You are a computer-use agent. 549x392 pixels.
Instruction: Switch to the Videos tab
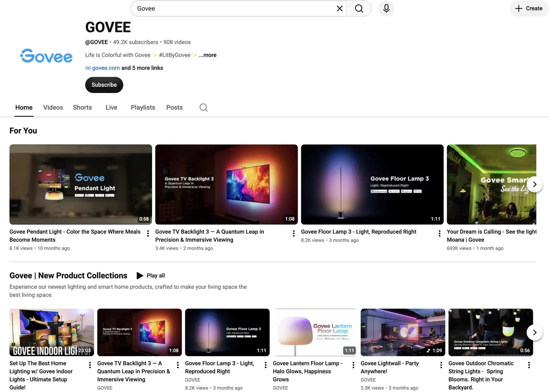pyautogui.click(x=53, y=107)
